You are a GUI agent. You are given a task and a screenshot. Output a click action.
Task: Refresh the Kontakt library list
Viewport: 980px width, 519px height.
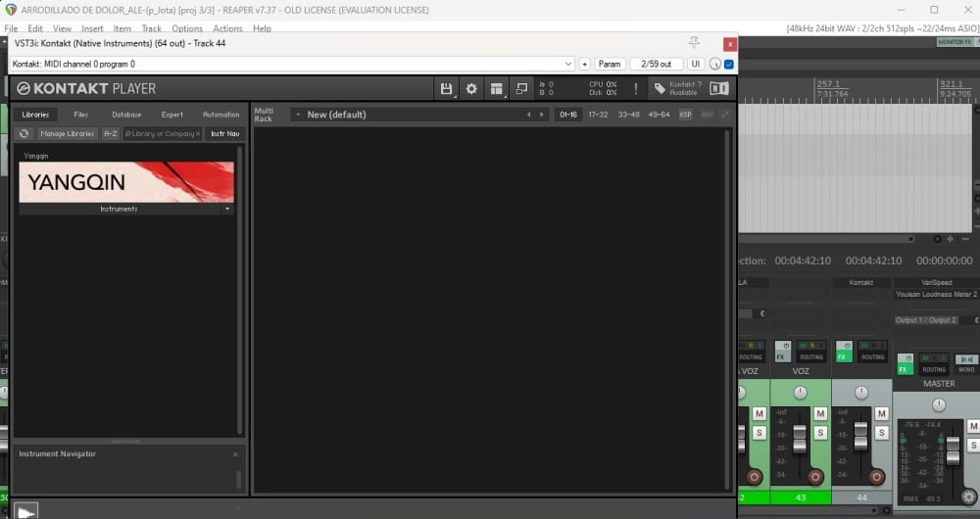click(x=24, y=133)
